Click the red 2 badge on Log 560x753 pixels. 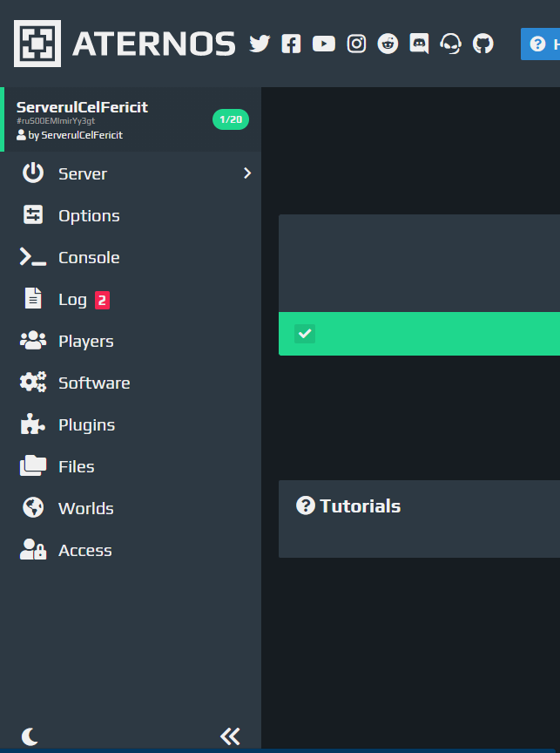[x=102, y=300]
